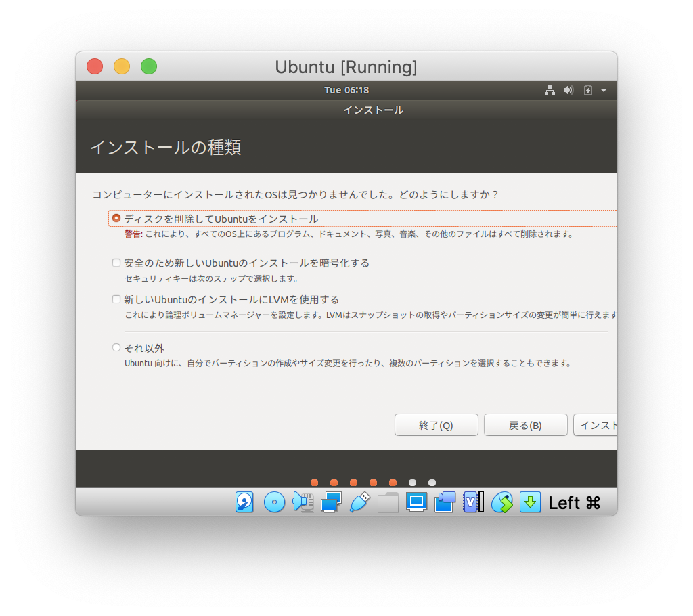Close the Ubuntu VM window with red button
Image resolution: width=693 pixels, height=616 pixels.
tap(95, 66)
